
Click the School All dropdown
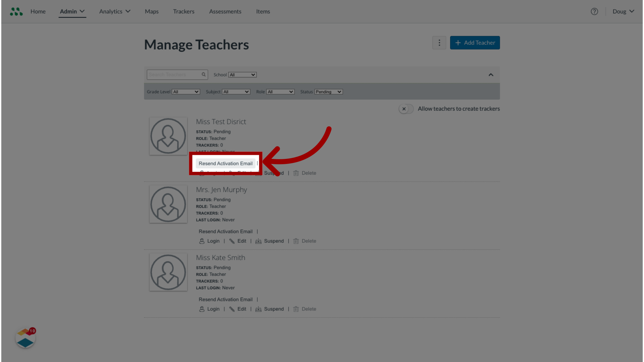coord(243,74)
